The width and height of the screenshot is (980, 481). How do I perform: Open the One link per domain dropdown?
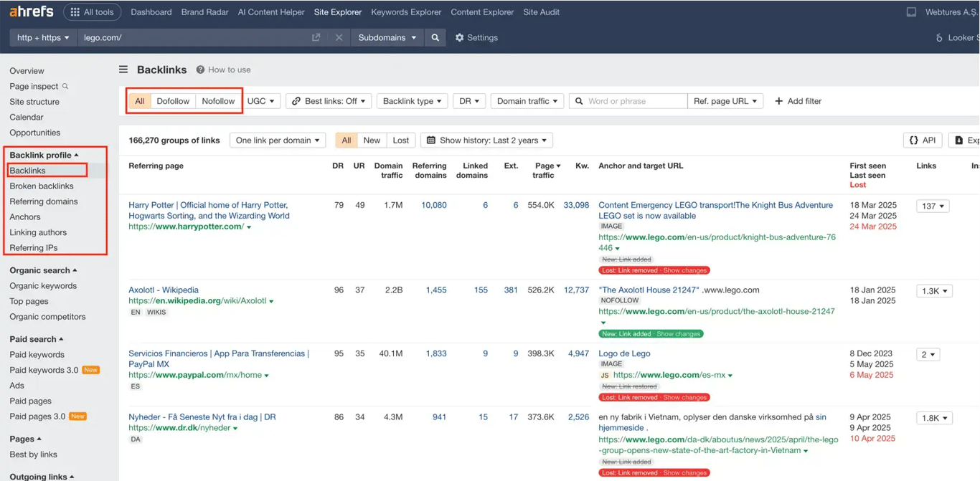278,140
